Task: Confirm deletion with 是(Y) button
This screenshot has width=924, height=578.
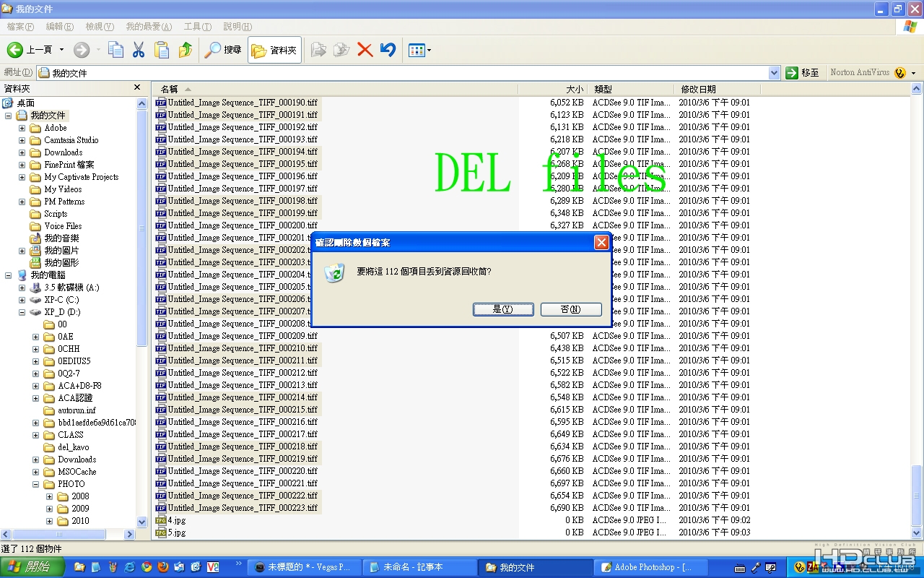Action: [x=503, y=309]
